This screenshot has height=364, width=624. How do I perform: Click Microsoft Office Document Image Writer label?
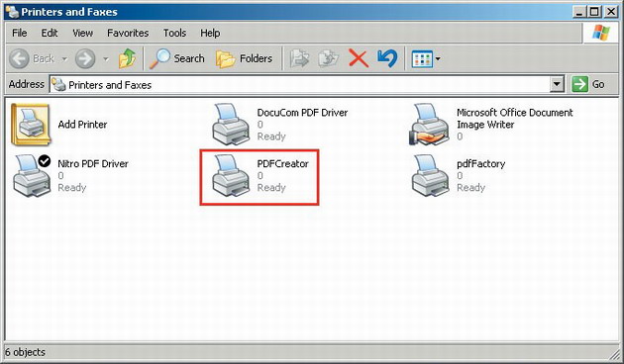coord(515,119)
